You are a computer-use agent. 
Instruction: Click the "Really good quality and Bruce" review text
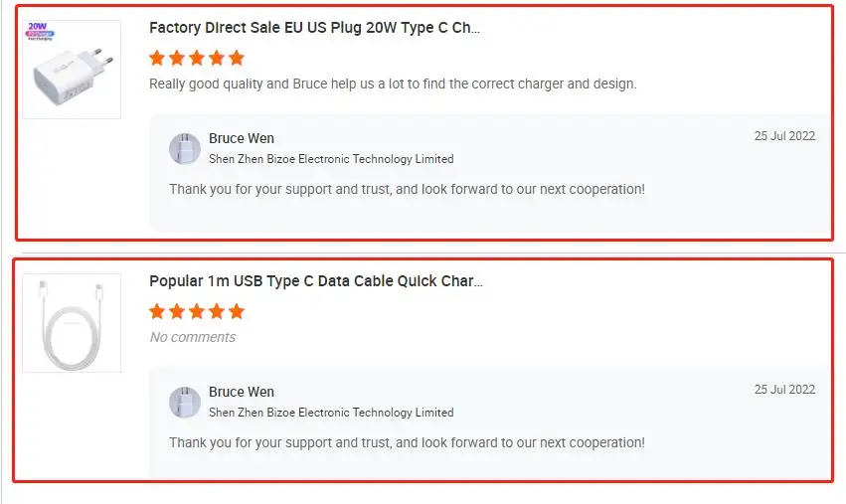click(x=392, y=84)
